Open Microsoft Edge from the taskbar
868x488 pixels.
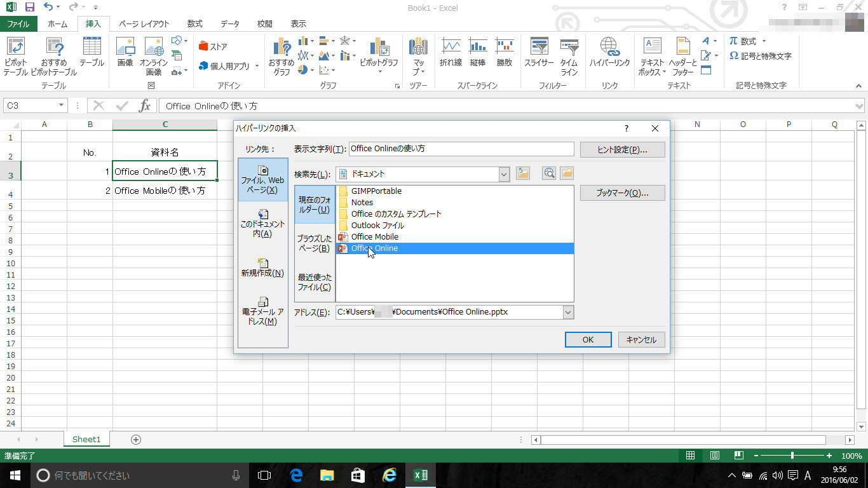pos(296,475)
